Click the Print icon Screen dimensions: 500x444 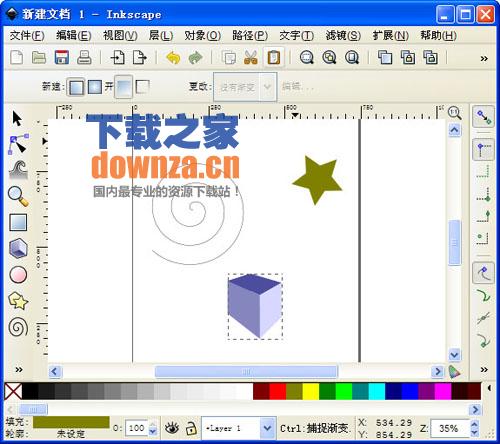coord(84,57)
